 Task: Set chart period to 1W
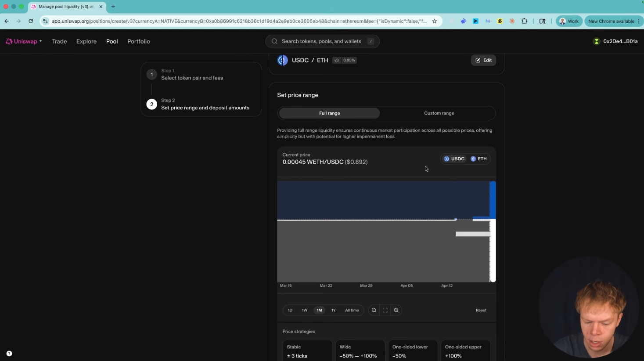[305, 310]
